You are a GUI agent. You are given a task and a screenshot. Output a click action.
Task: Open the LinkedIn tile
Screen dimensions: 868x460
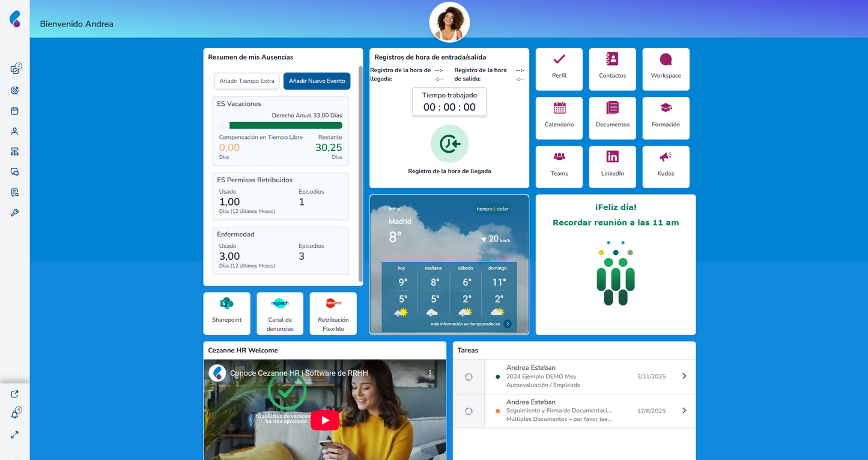[x=612, y=167]
